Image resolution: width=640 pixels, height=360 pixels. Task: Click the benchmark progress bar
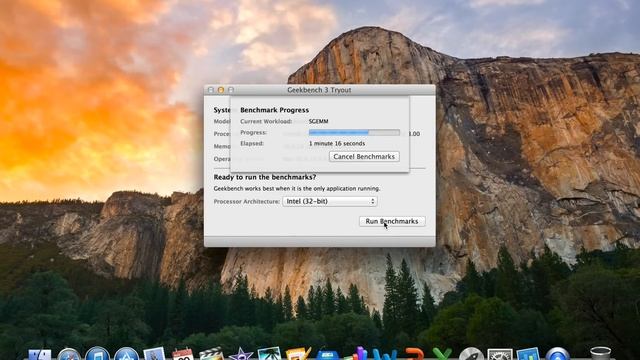354,133
